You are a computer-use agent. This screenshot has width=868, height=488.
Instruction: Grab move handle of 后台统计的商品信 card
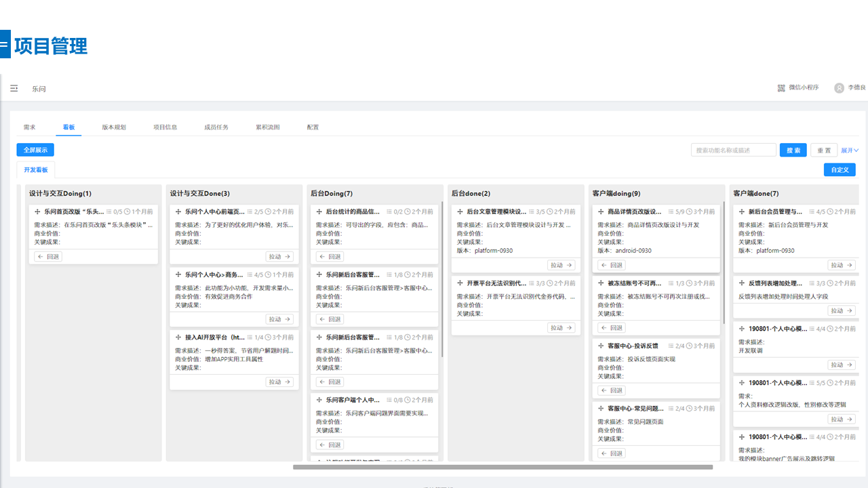pyautogui.click(x=319, y=211)
